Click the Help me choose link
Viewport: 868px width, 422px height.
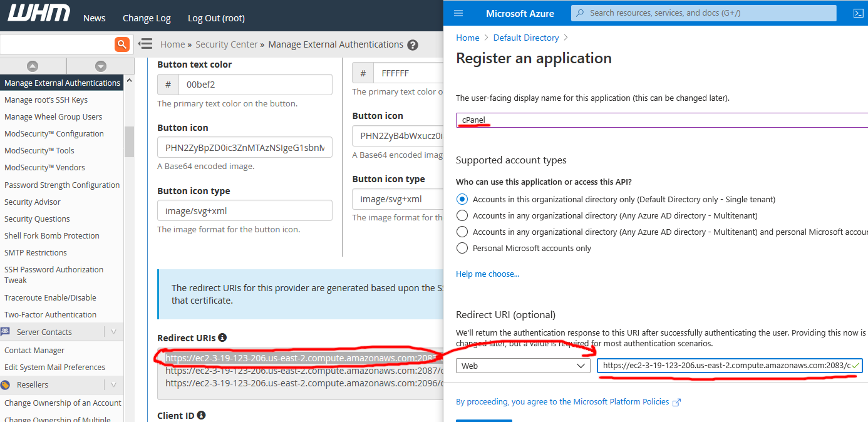click(488, 273)
